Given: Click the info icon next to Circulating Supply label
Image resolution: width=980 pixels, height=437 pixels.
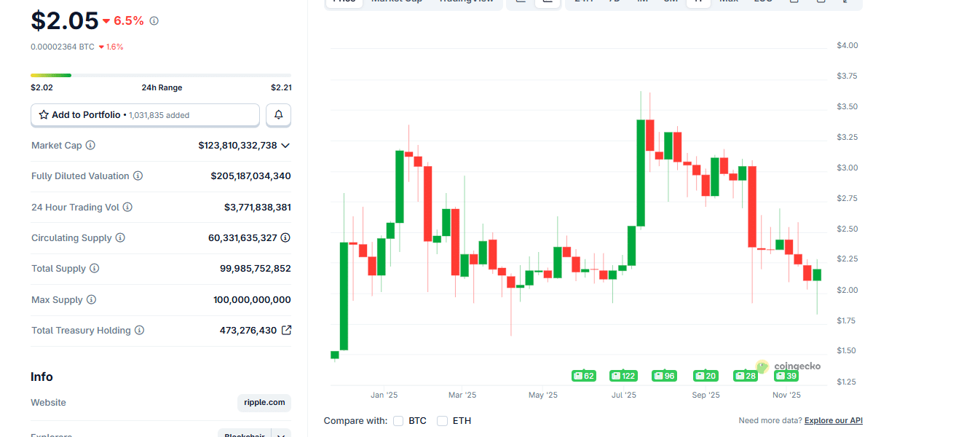Looking at the screenshot, I should click(120, 238).
